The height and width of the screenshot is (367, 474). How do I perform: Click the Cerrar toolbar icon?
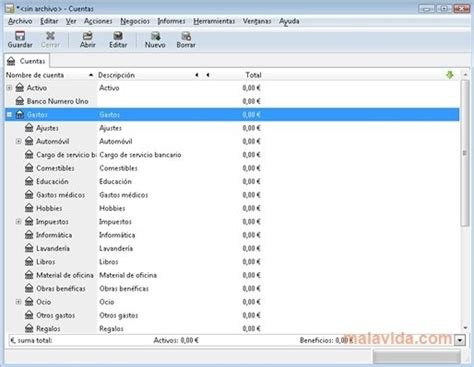50,36
